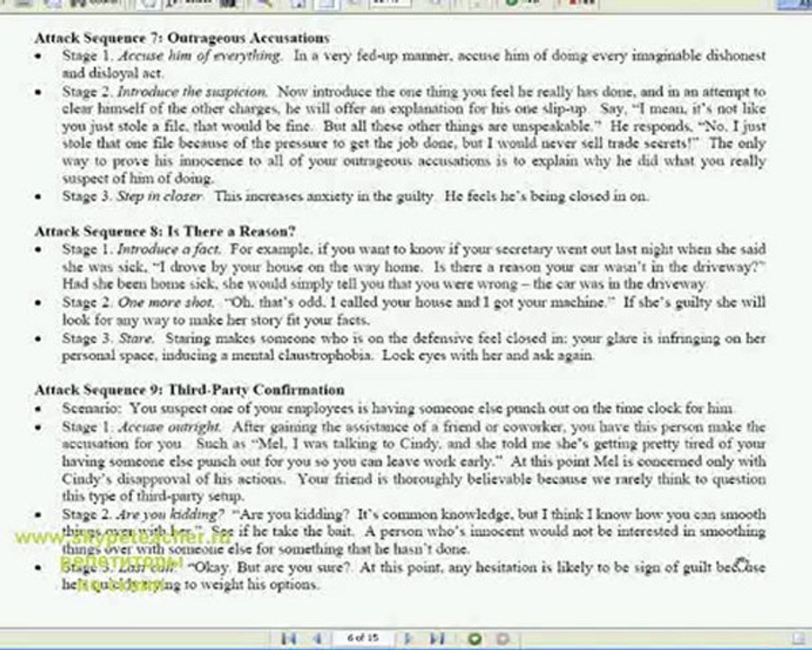Click heading 'Attack Sequence 9: Third-Party Confirmation'

pos(189,390)
